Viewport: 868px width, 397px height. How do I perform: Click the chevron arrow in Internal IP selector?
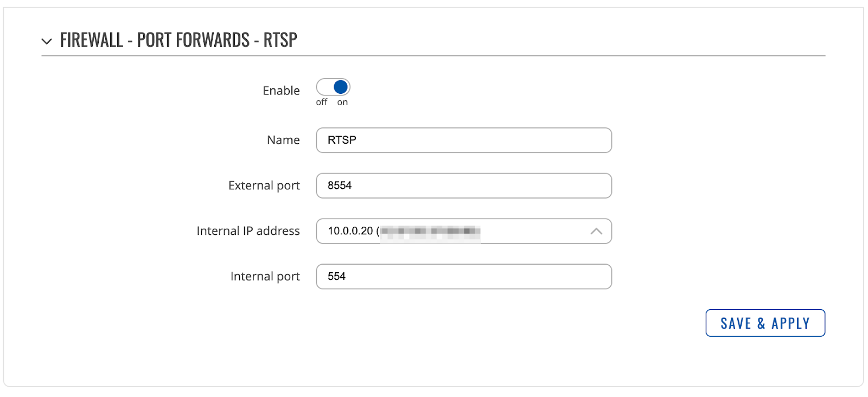coord(596,231)
